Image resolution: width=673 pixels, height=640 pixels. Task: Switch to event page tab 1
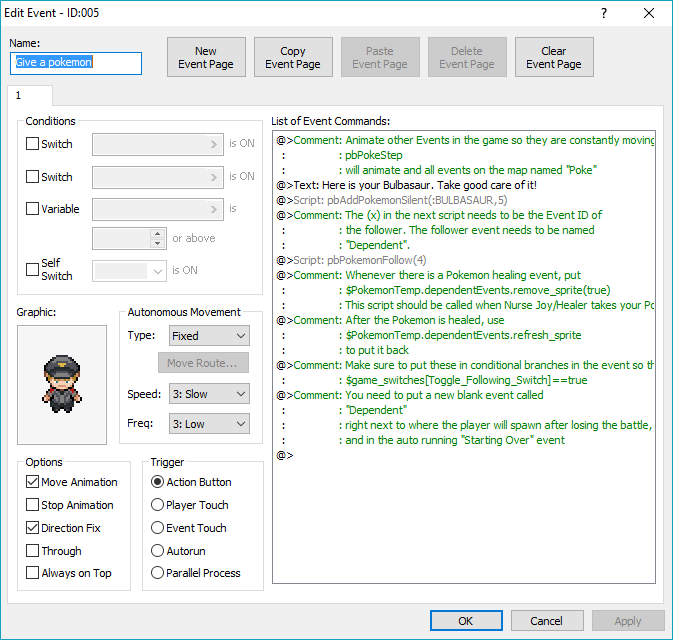coord(18,95)
